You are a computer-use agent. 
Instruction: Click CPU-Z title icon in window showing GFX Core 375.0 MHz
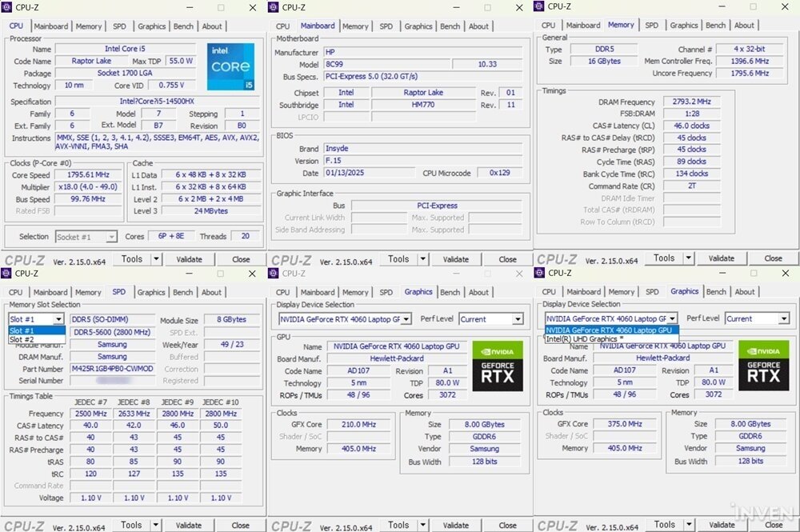click(539, 273)
